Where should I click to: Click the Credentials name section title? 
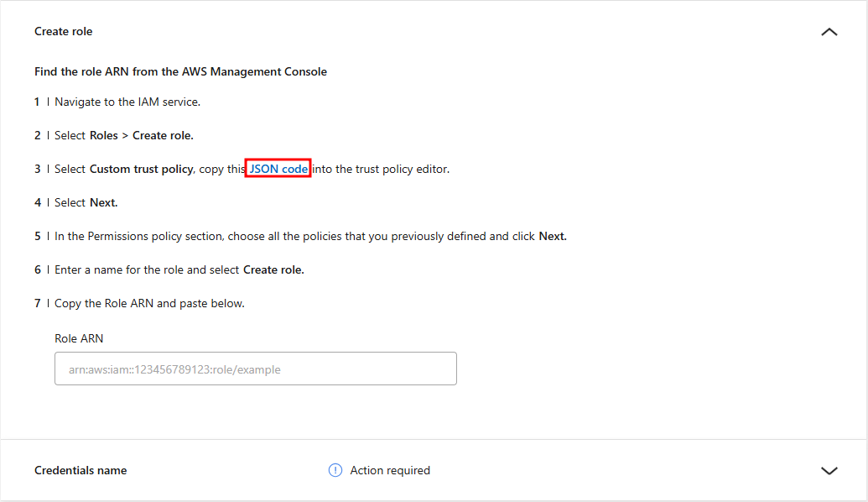click(81, 470)
